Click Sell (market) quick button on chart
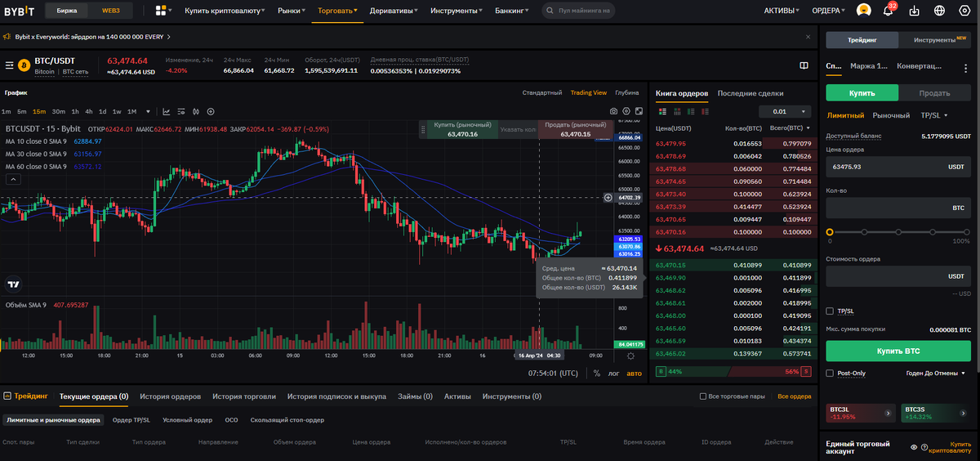980x461 pixels. point(575,129)
